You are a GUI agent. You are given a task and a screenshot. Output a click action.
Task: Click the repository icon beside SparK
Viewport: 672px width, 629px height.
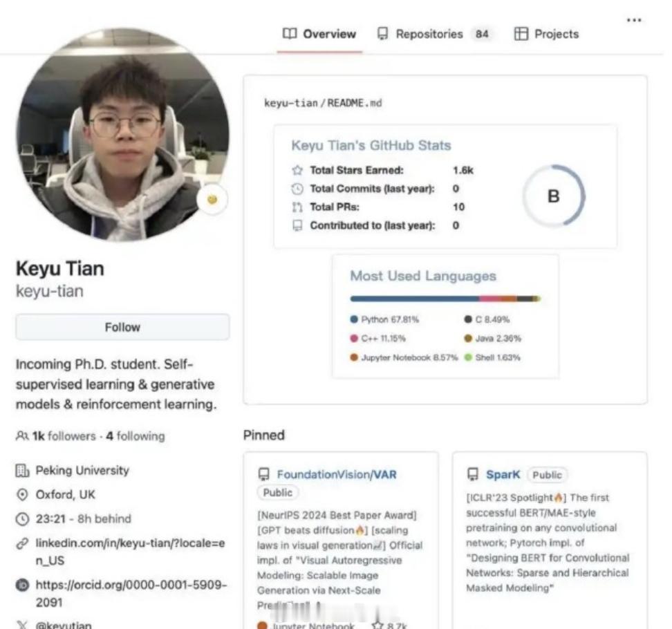pos(473,475)
